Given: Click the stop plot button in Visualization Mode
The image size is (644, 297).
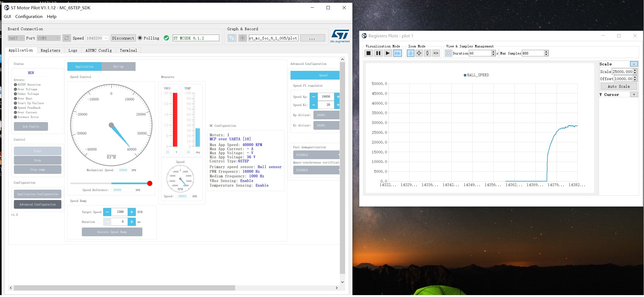Looking at the screenshot, I should click(x=369, y=53).
